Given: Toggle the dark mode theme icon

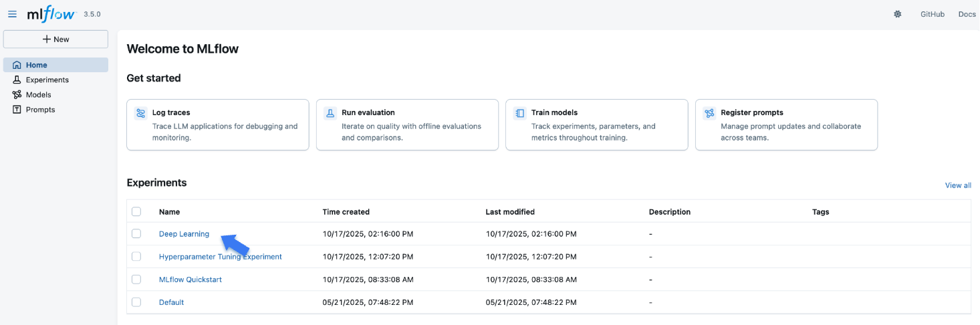Looking at the screenshot, I should click(898, 14).
